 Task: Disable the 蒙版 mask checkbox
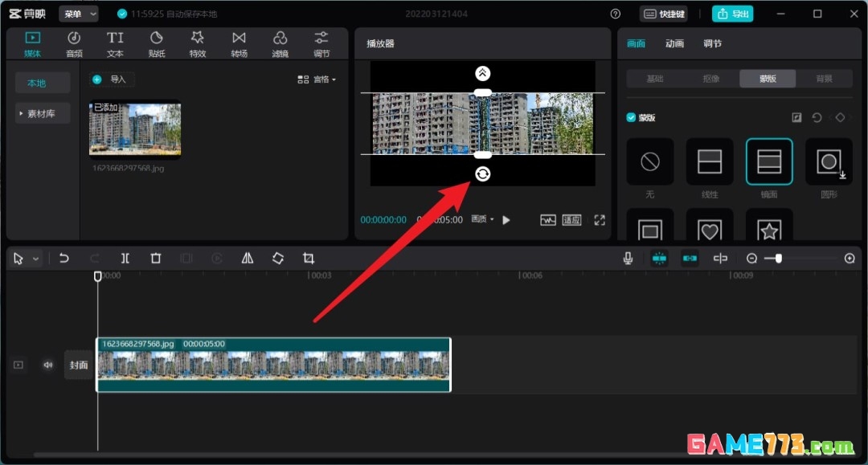631,116
